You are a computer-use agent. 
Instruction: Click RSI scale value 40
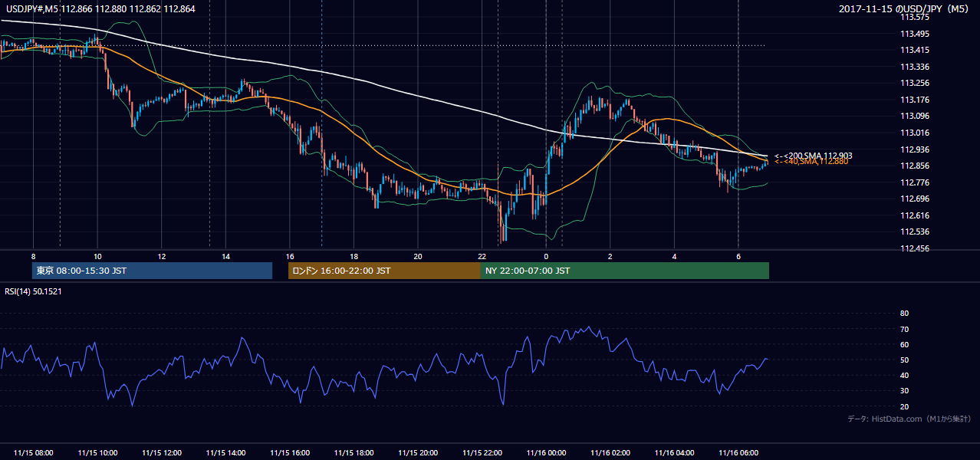click(x=904, y=376)
